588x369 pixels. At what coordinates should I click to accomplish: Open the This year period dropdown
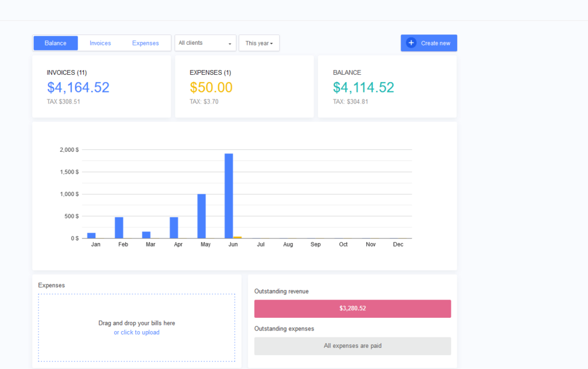point(259,43)
